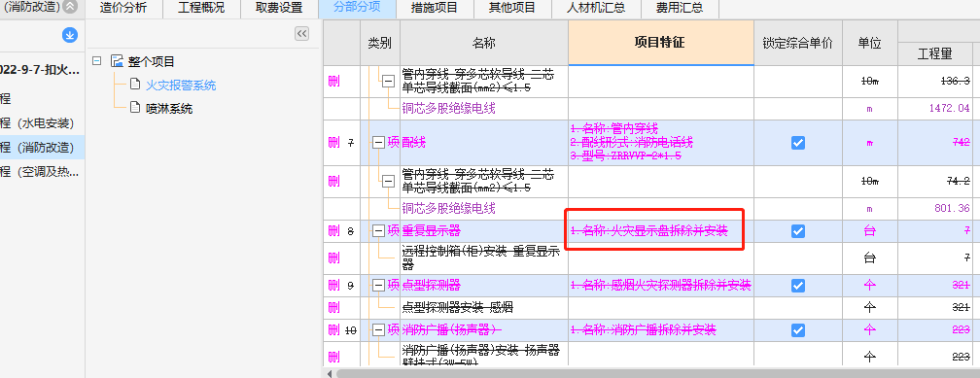Viewport: 980px width, 378px height.
Task: Uncheck lock price for 消防广播 row
Action: 798,329
